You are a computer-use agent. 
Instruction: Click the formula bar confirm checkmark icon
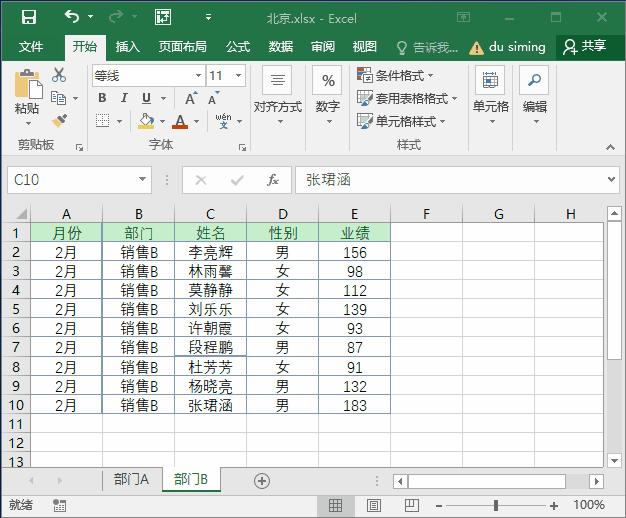(237, 181)
